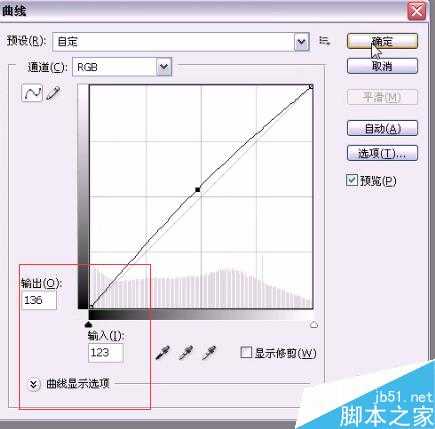Pick the gray point eyedropper
This screenshot has width=435, height=429.
pos(186,353)
